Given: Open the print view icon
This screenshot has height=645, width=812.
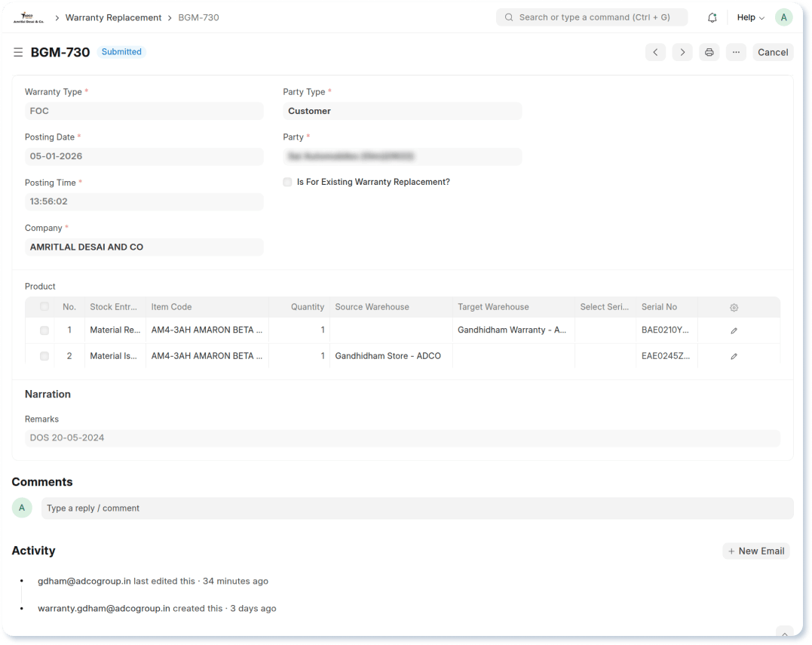Looking at the screenshot, I should pos(709,52).
